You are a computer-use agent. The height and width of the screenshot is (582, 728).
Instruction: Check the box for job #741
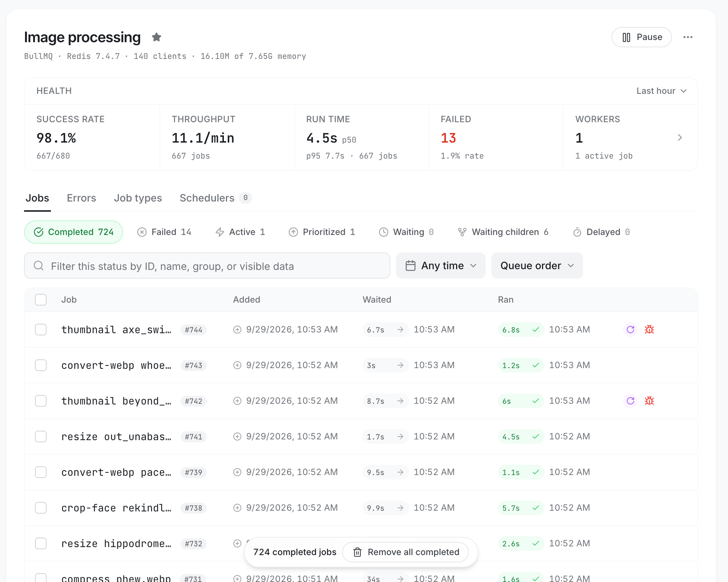[41, 436]
